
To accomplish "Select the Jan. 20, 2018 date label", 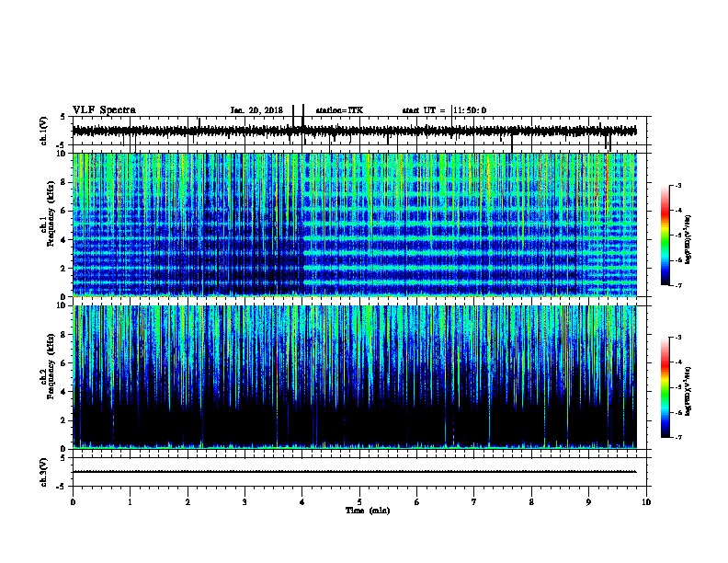I will click(256, 110).
